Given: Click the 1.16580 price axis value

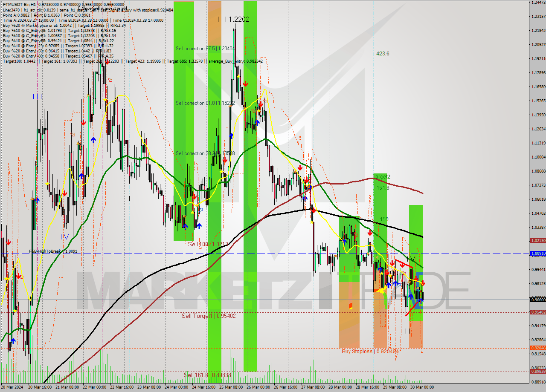Looking at the screenshot, I should click(x=538, y=87).
